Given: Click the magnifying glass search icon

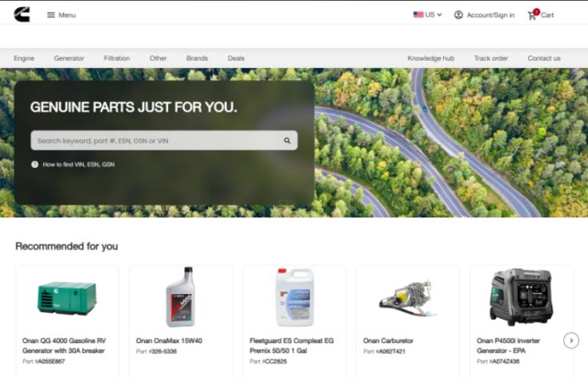Looking at the screenshot, I should point(287,141).
